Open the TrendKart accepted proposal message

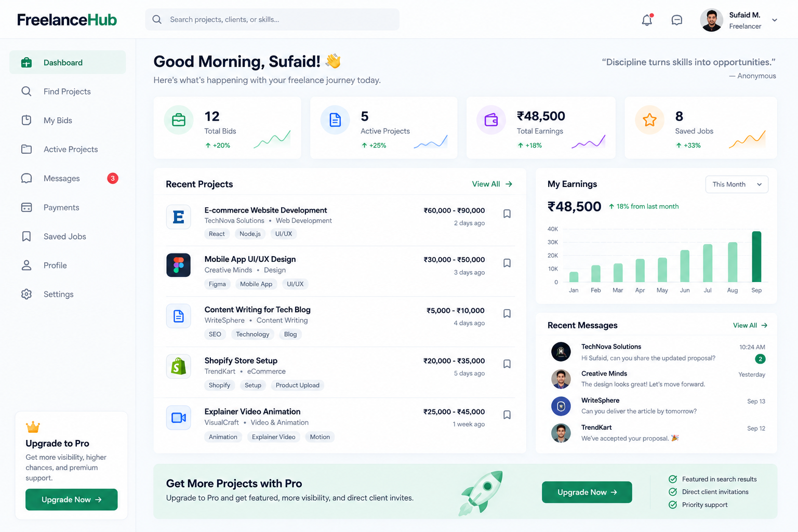[658, 433]
